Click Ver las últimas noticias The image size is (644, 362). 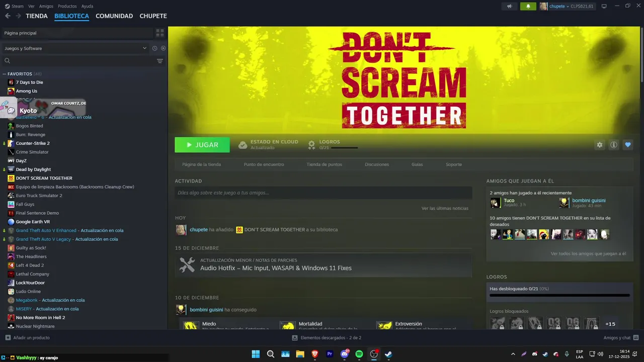click(x=445, y=208)
